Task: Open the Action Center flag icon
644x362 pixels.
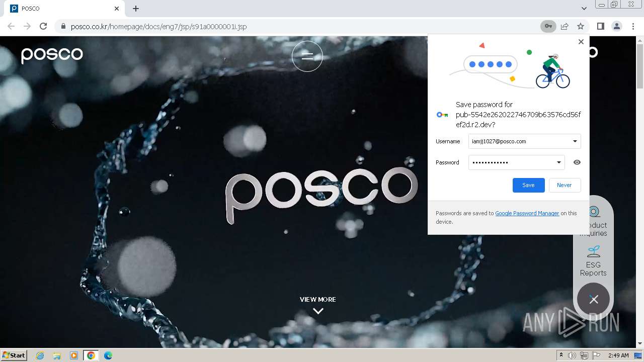Action: [x=596, y=355]
